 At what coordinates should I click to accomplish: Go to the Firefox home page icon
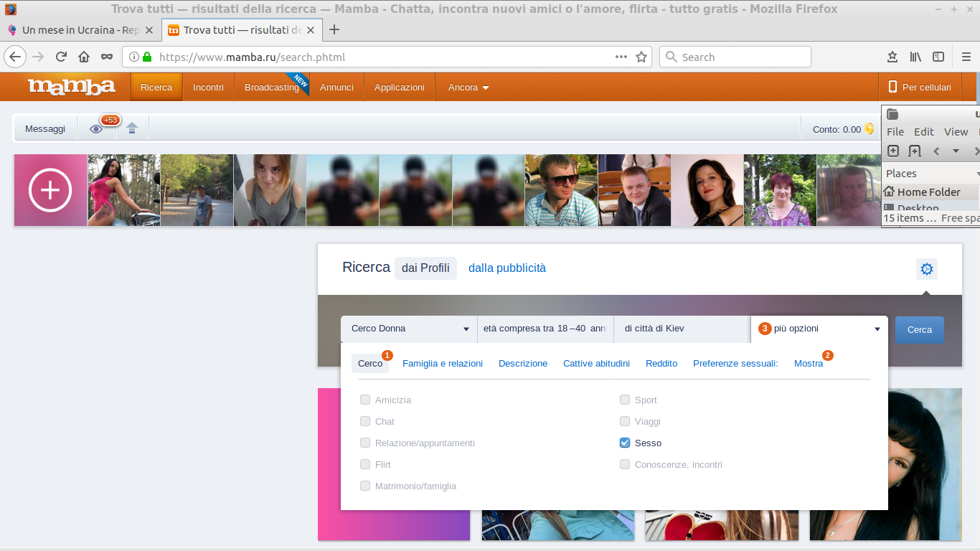pos(84,57)
